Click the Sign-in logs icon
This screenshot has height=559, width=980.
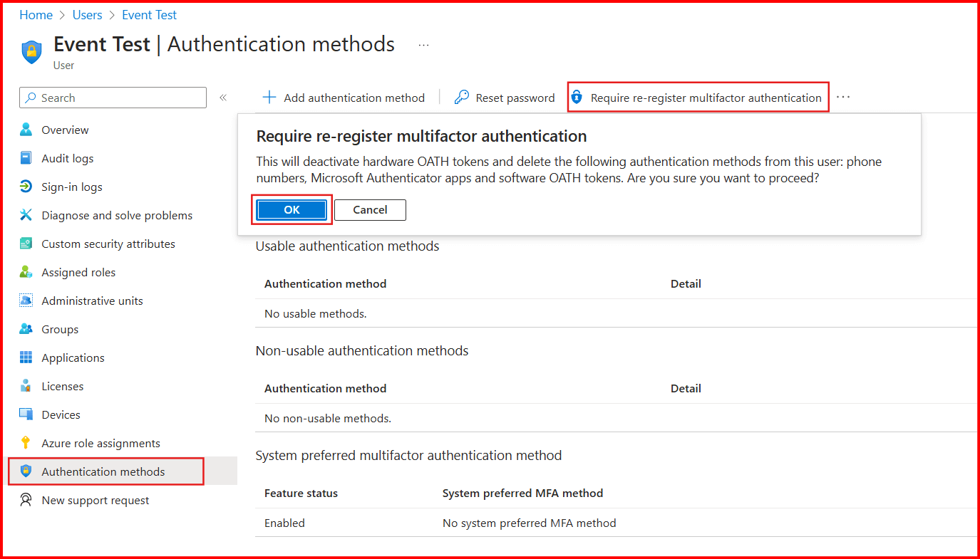tap(26, 187)
